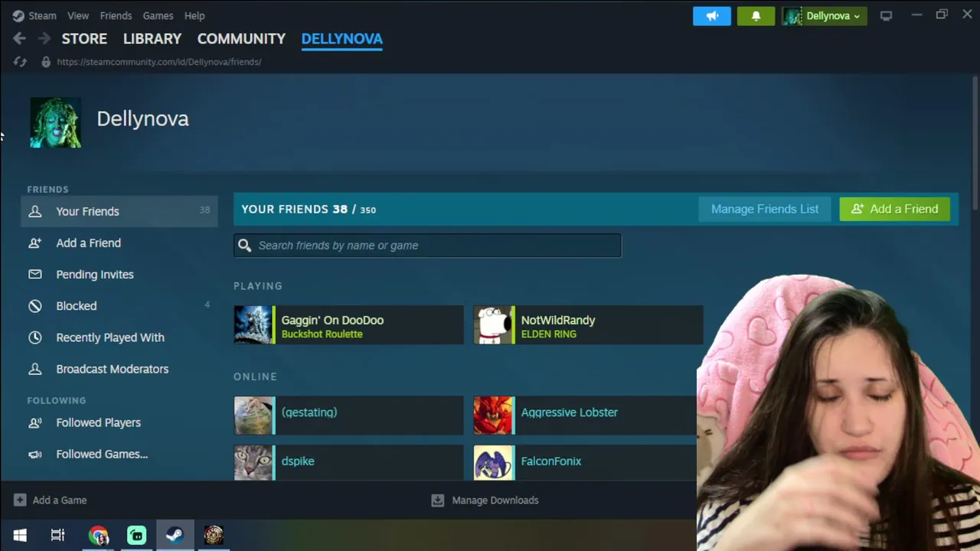Click the Recently Played With clock icon
Viewport: 980px width, 551px height.
point(35,337)
